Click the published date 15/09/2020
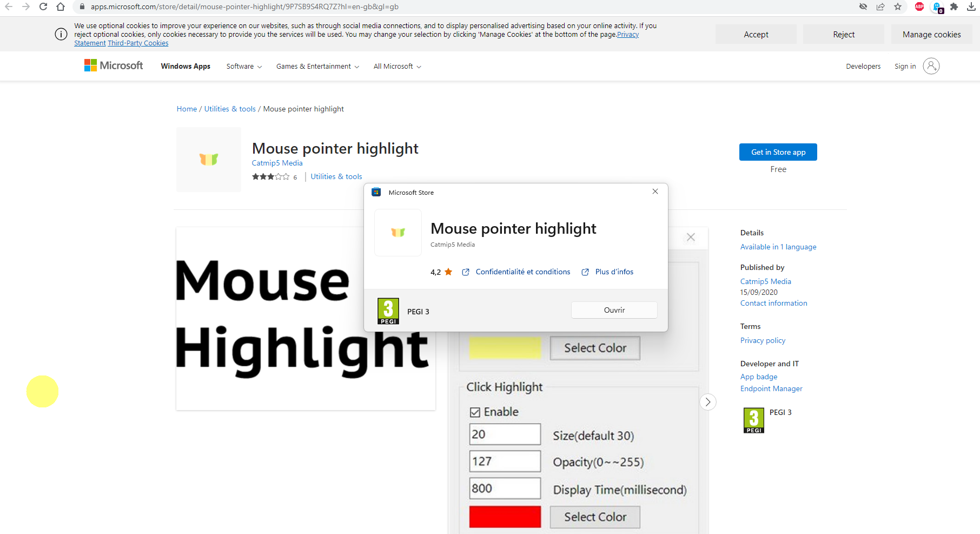This screenshot has width=980, height=534. [759, 292]
